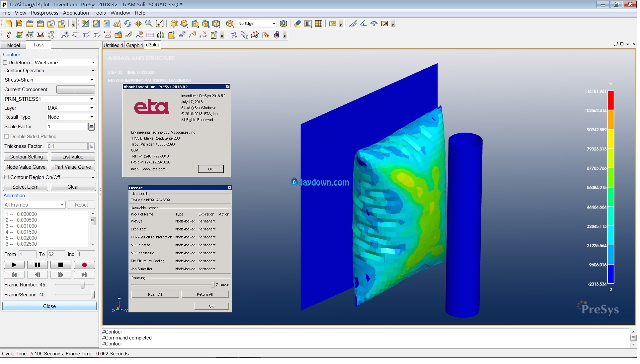Click the eraser clear icon in toolbar
Image resolution: width=640 pixels, height=364 pixels.
pyautogui.click(x=297, y=24)
